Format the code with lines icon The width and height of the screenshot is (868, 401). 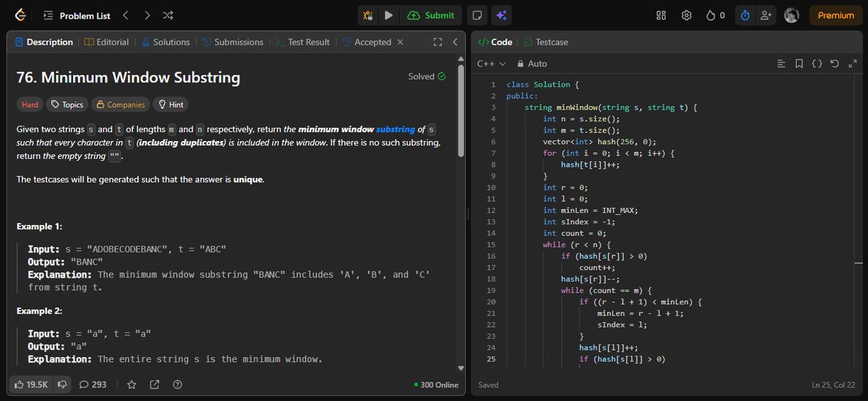coord(781,64)
